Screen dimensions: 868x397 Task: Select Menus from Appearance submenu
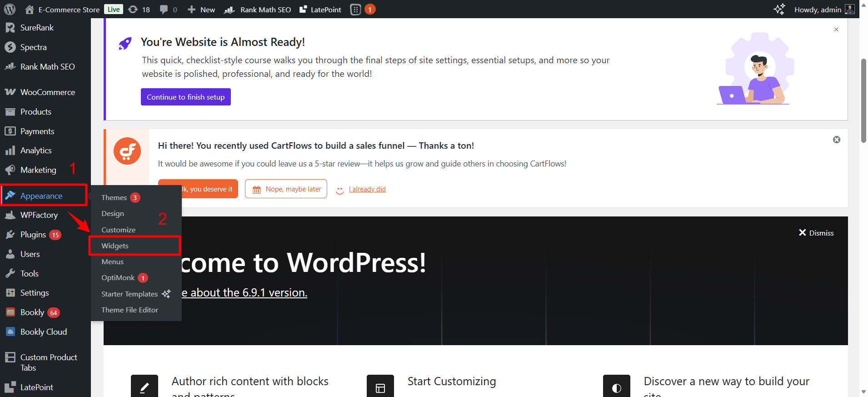tap(112, 262)
